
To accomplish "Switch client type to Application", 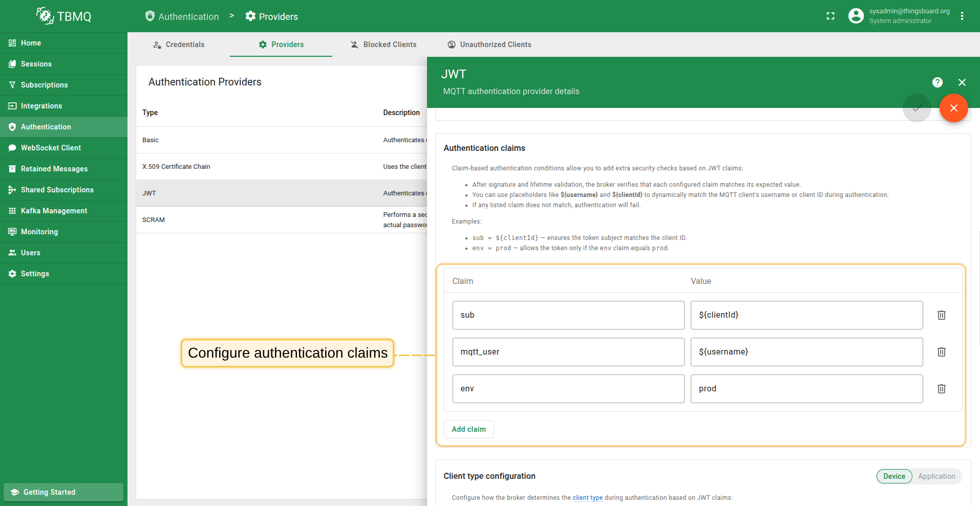I will click(x=936, y=476).
